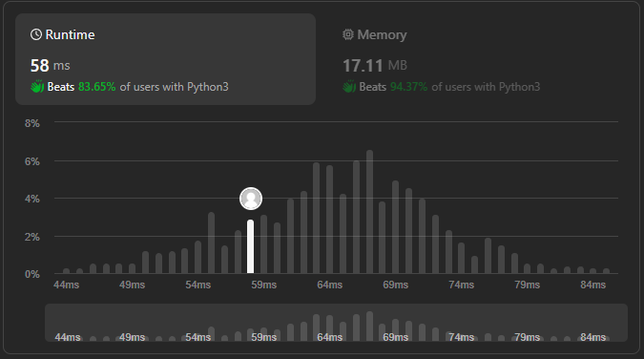Click the 4% label on the y-axis
Screen dimensions: 644x359
[x=32, y=199]
